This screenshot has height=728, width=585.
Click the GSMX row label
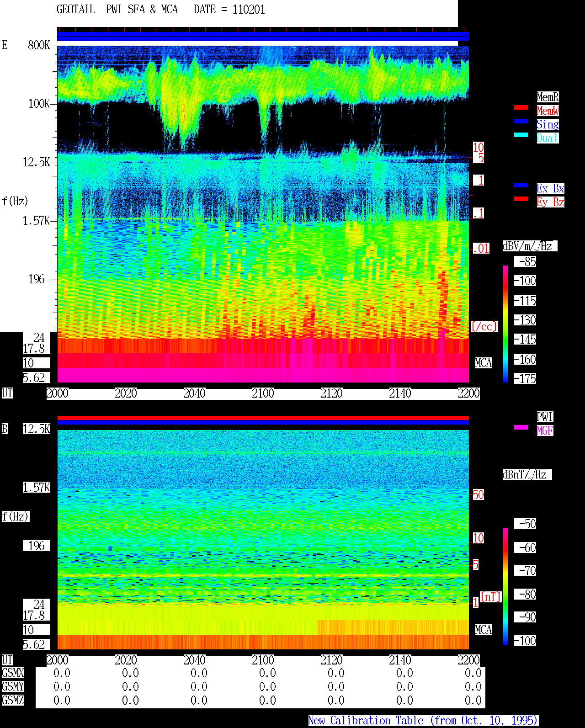point(13,673)
